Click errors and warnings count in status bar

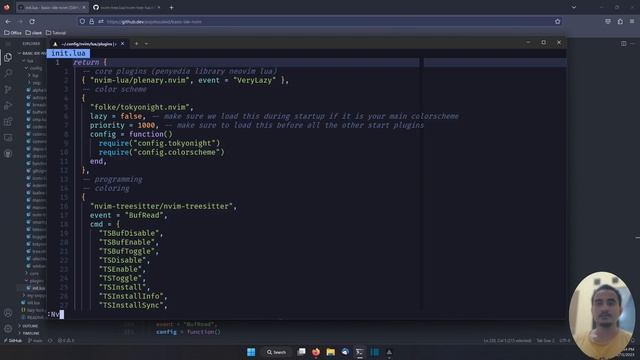click(66, 340)
